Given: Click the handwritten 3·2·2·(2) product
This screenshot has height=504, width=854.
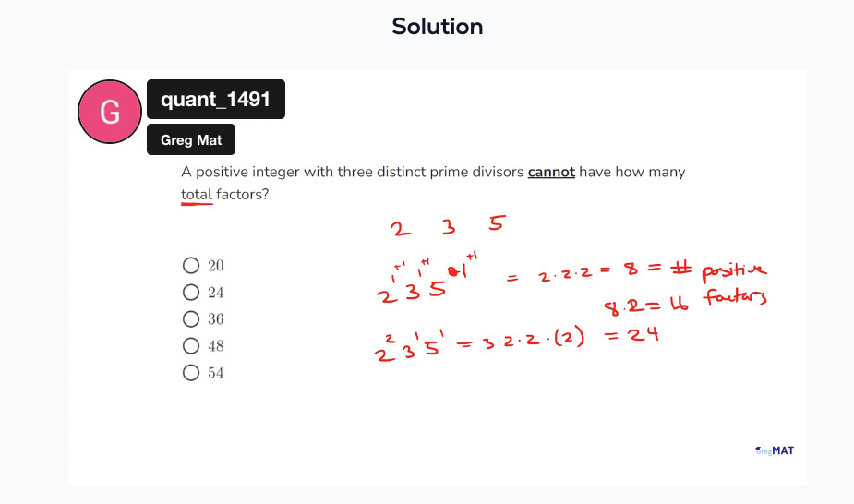Looking at the screenshot, I should 534,341.
